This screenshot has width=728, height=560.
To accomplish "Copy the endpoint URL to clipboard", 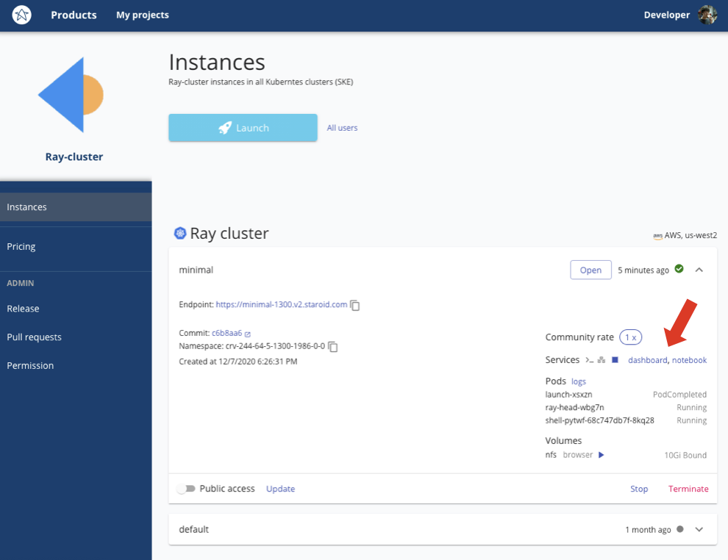I will (x=354, y=305).
